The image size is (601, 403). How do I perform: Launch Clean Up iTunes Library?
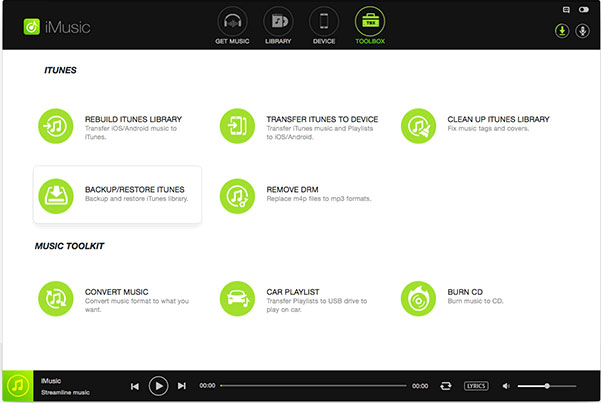point(417,126)
